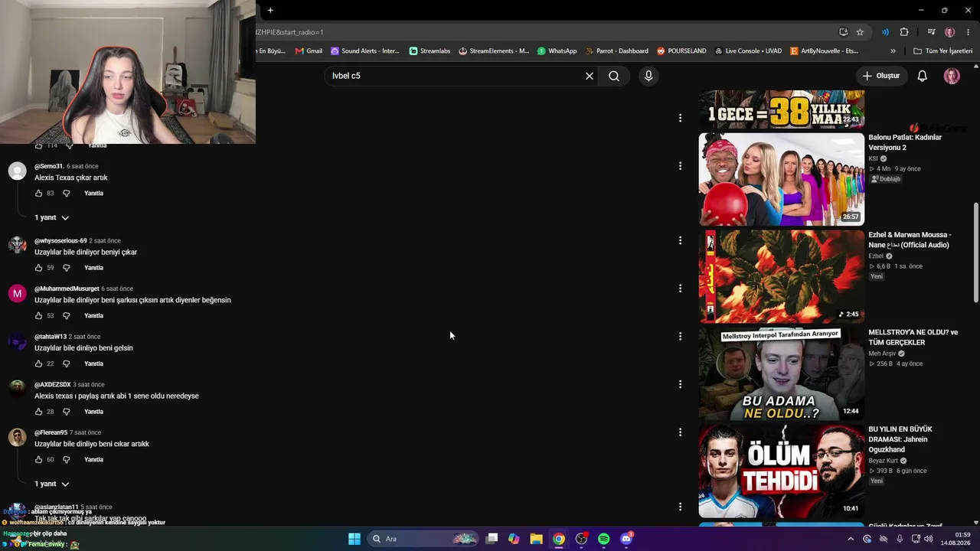Screen dimensions: 980x551
Task: Open the Ezhel & Marwan Moussa - Nane thumbnail
Action: [x=781, y=276]
